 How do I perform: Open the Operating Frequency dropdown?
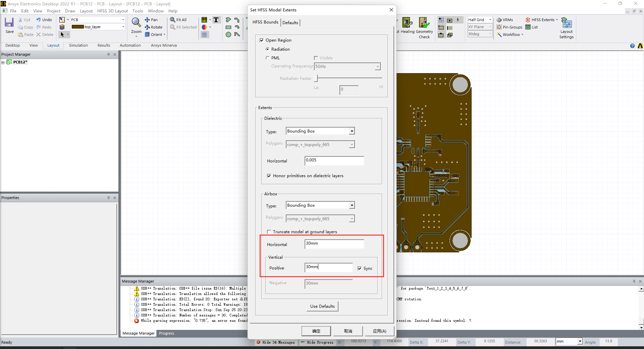(x=378, y=66)
